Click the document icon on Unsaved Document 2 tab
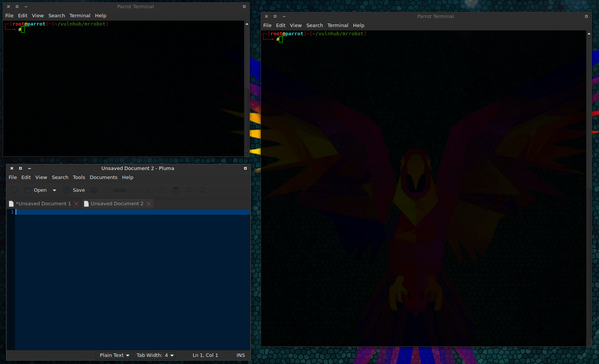 coord(86,204)
